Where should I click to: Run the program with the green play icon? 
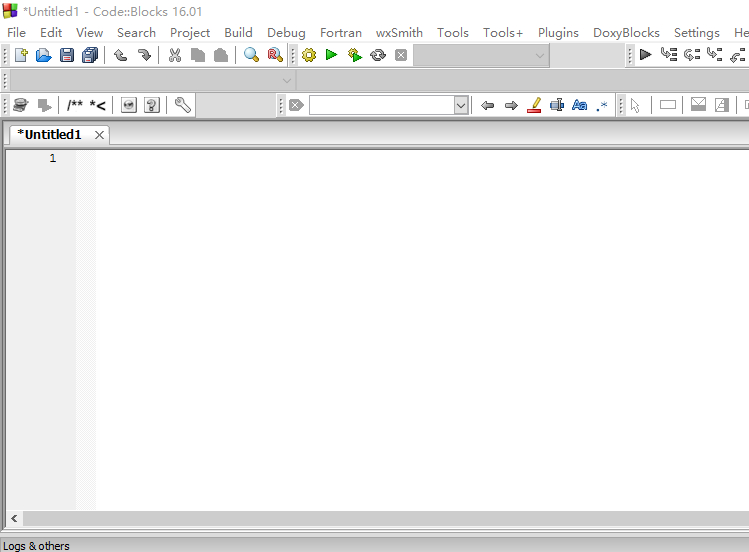coord(332,55)
